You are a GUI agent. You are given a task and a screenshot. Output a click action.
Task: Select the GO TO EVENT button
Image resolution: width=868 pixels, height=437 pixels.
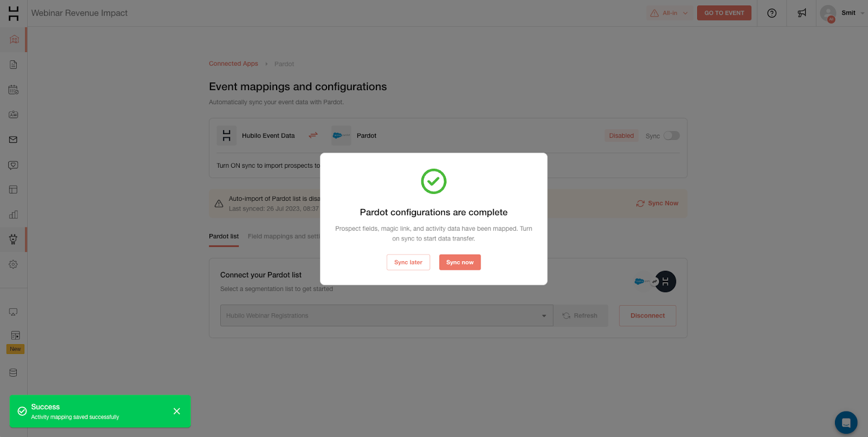tap(724, 13)
